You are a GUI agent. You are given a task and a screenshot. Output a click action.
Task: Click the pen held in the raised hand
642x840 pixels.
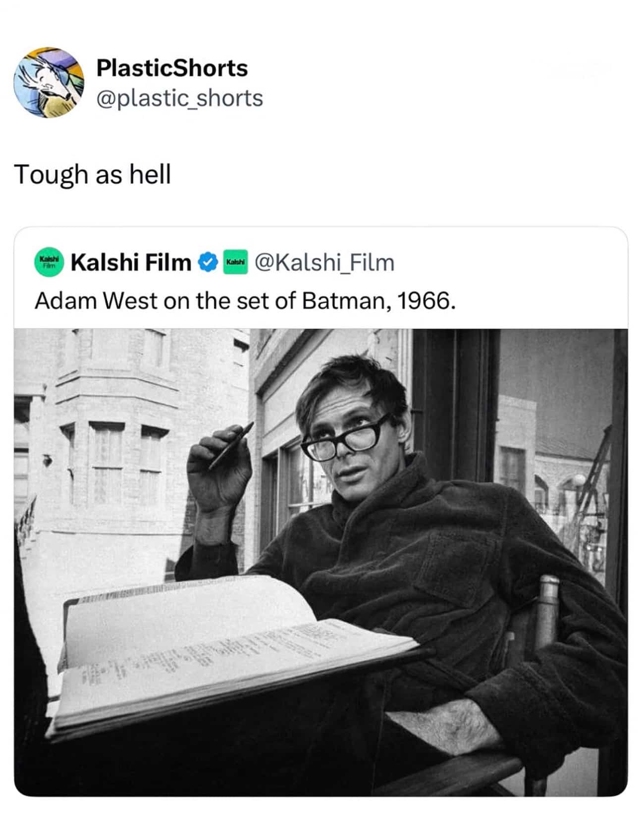231,445
